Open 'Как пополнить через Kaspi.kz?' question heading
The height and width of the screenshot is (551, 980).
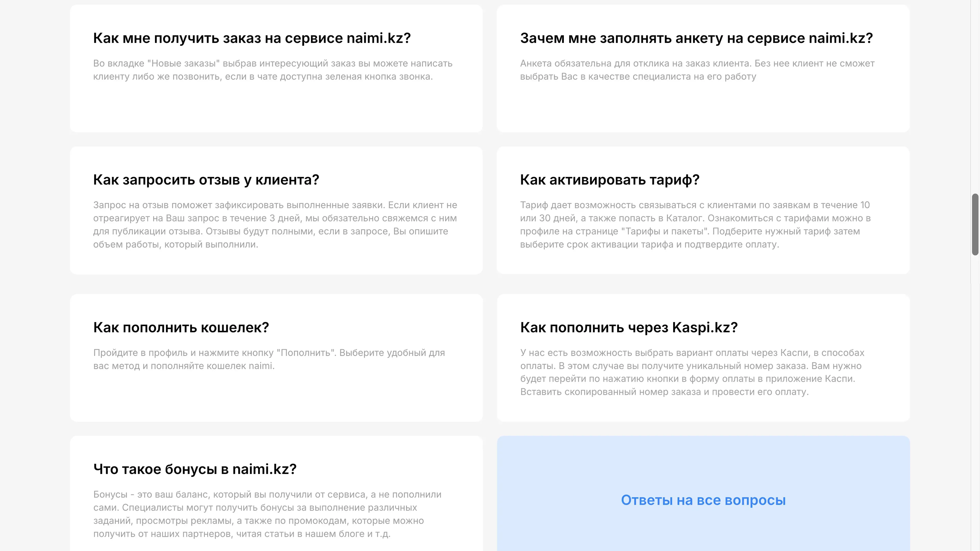pyautogui.click(x=629, y=327)
